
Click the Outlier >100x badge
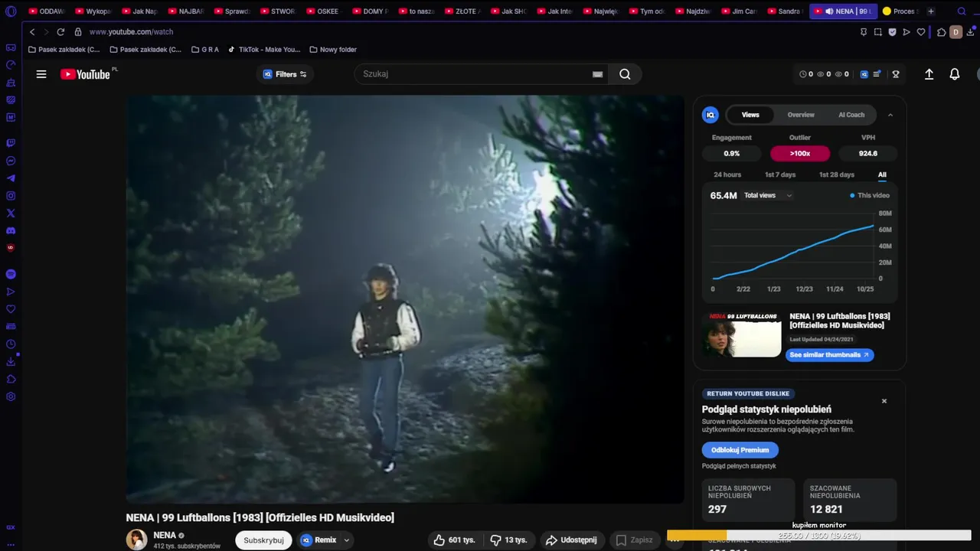tap(800, 153)
